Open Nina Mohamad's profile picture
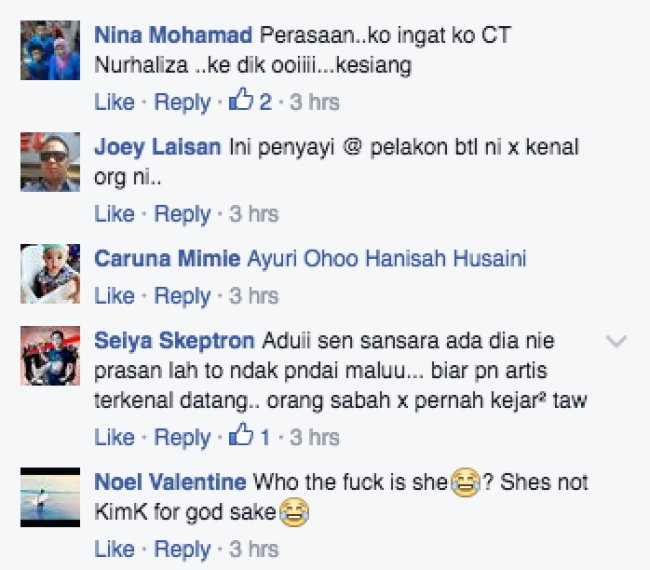650x570 pixels. [50, 50]
